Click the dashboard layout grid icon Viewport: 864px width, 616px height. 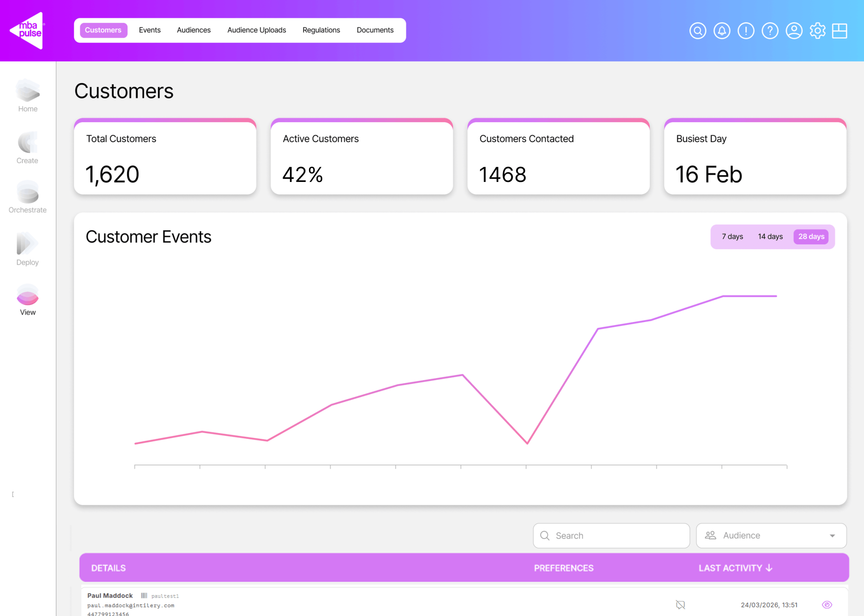tap(839, 31)
